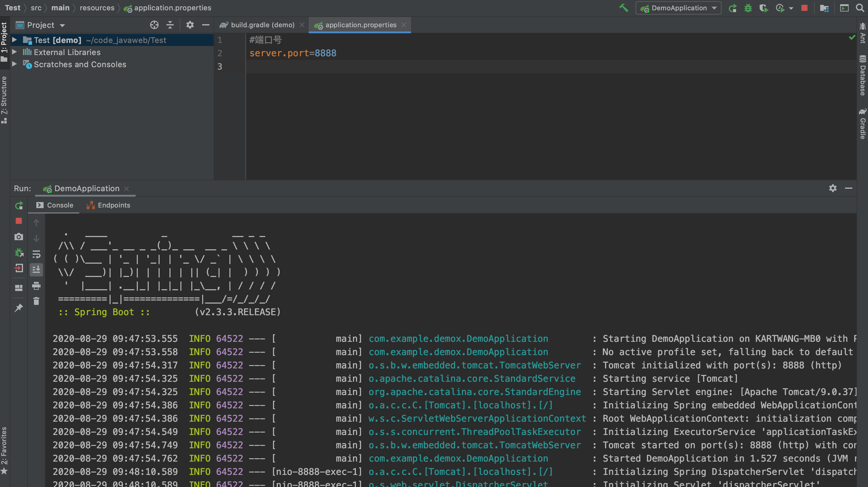The width and height of the screenshot is (868, 487).
Task: Expand the Test [demo] tree node
Action: tap(15, 40)
